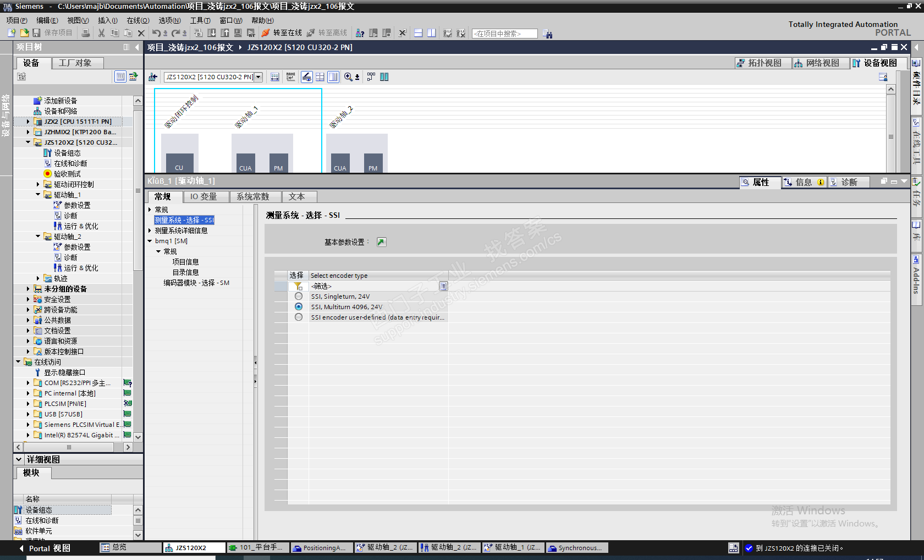Collapse the JZS120X2 [S120 CU320] node
924x560 pixels.
click(28, 142)
